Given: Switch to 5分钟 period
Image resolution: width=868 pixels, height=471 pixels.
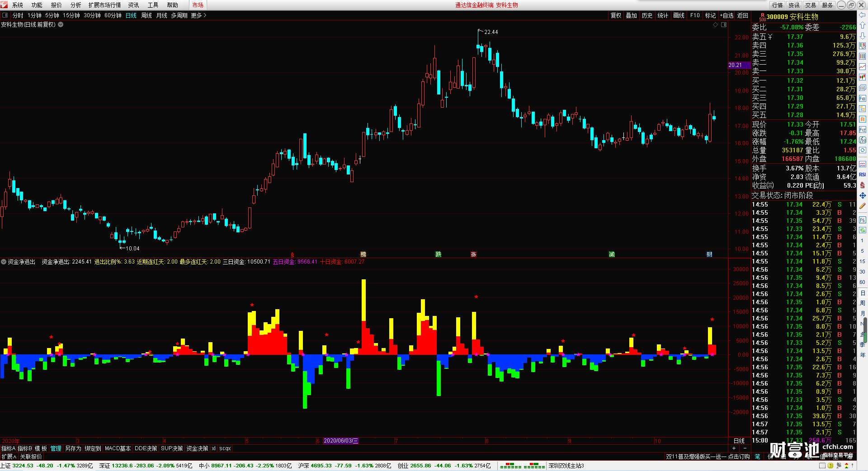Looking at the screenshot, I should (x=52, y=15).
